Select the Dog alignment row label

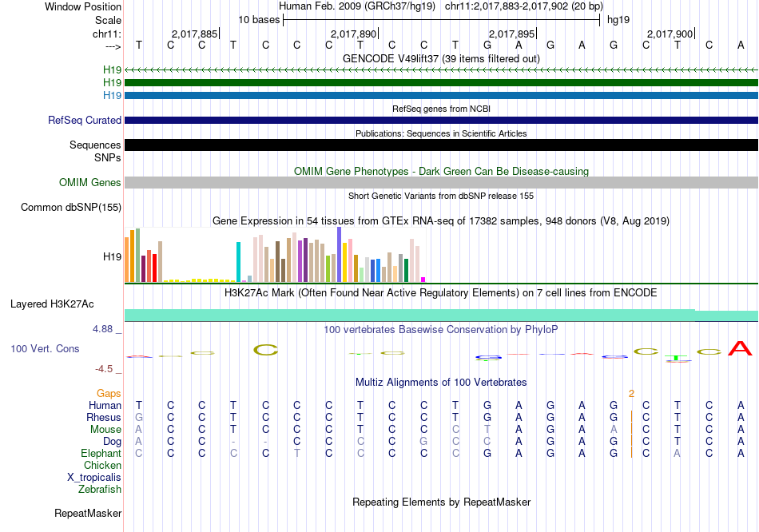[x=112, y=442]
